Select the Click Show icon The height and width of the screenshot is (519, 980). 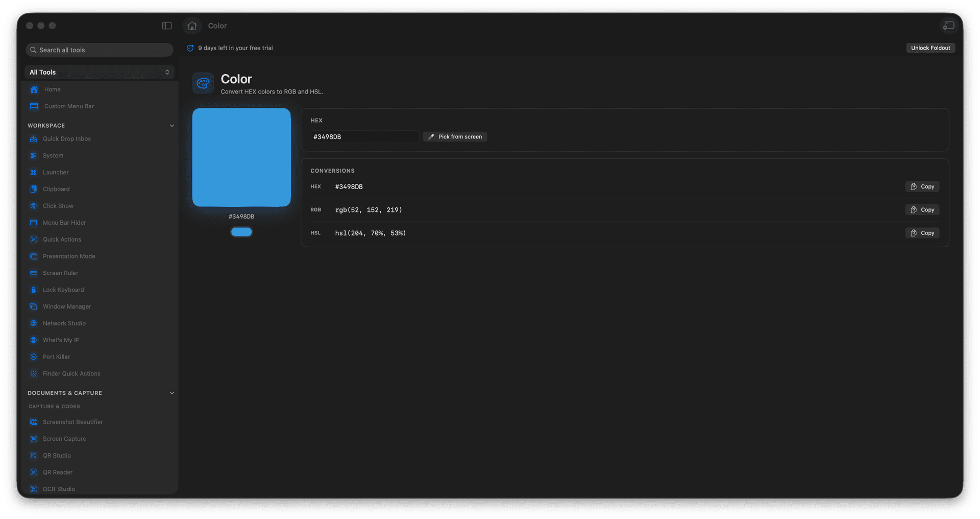34,206
